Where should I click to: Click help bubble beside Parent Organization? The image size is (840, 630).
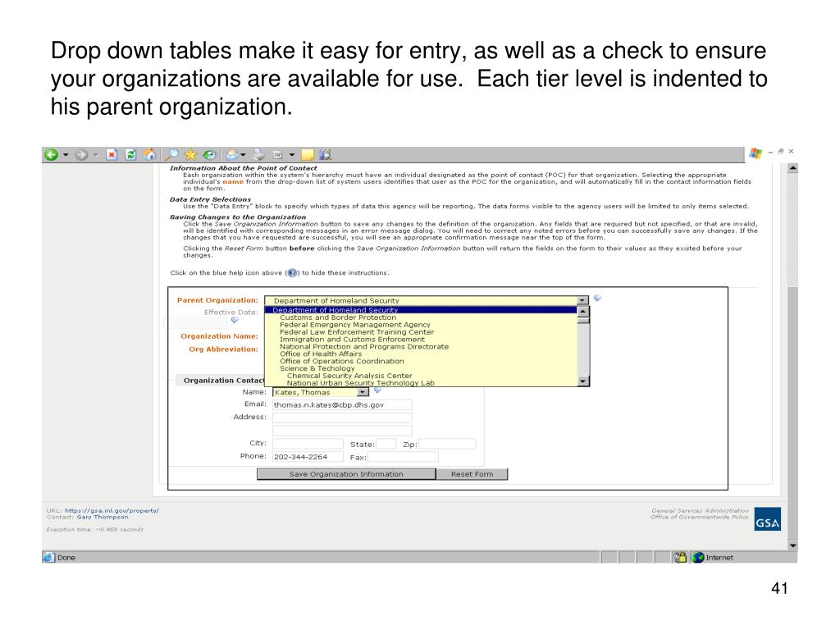(597, 298)
